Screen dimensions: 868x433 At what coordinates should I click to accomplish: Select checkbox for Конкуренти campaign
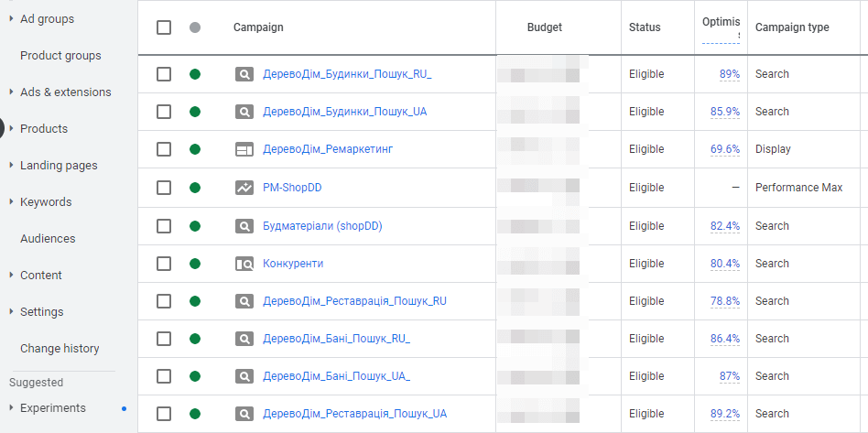164,264
